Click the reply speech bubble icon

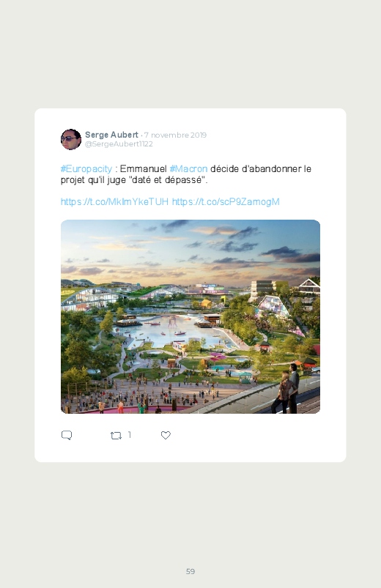[x=67, y=435]
